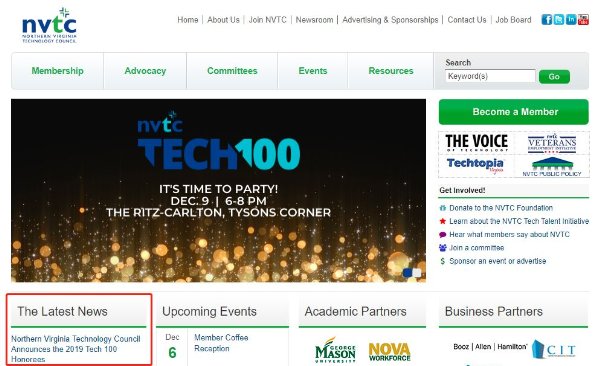Click the Get Involved! heading

pos(462,190)
